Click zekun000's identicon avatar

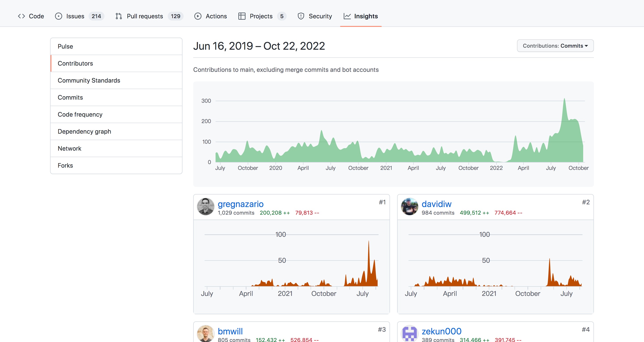pyautogui.click(x=409, y=334)
